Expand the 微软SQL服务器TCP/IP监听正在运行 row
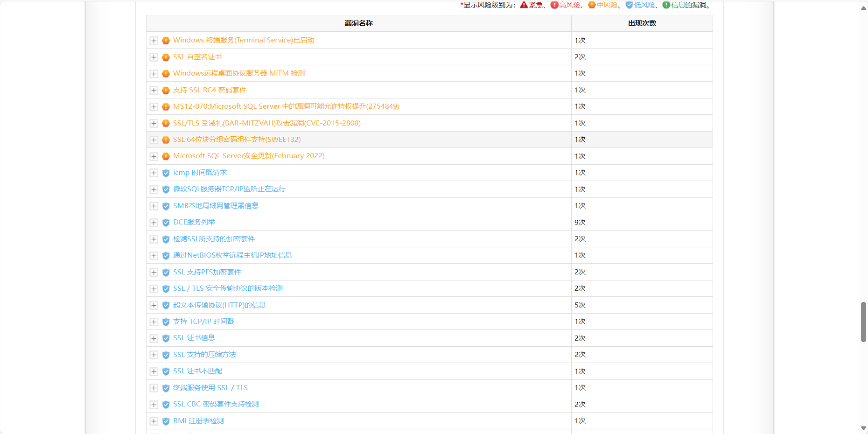This screenshot has width=868, height=434. click(154, 189)
